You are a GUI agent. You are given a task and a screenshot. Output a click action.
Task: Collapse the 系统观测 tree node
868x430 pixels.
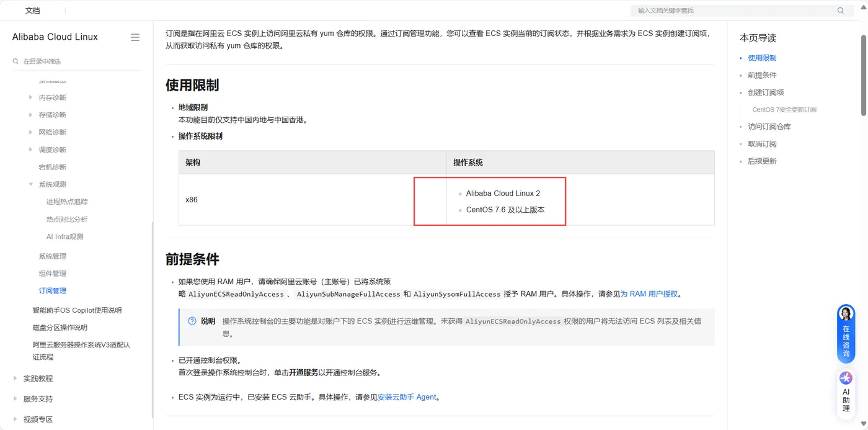(31, 184)
